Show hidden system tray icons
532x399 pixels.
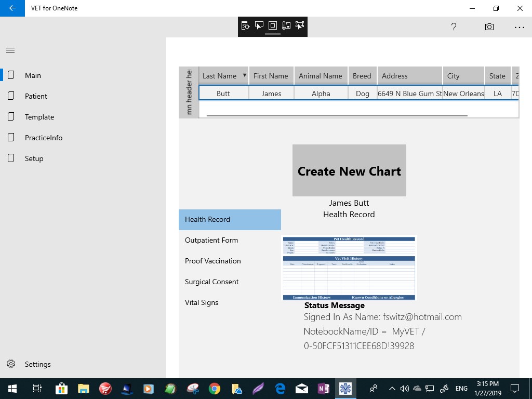pyautogui.click(x=392, y=389)
